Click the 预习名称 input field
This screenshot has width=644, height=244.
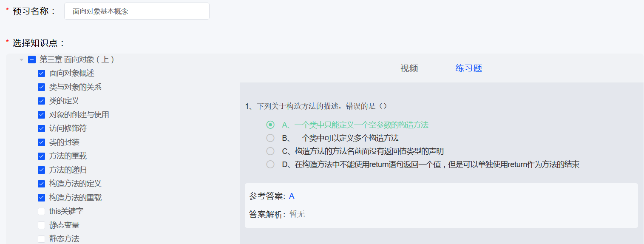(x=136, y=11)
